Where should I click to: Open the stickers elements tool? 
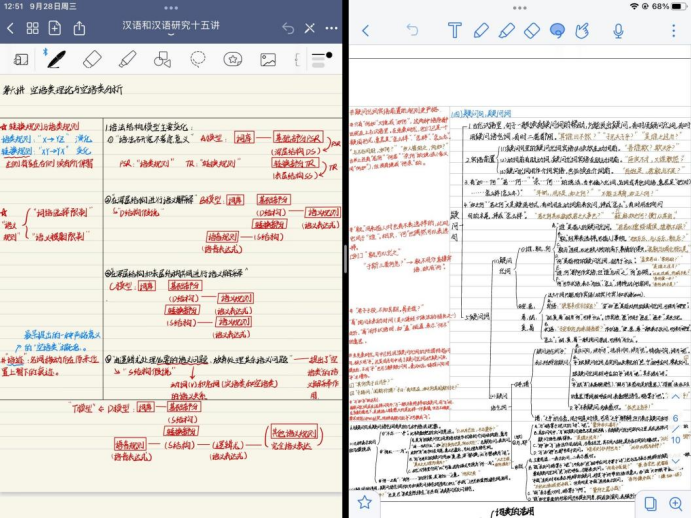tap(233, 59)
